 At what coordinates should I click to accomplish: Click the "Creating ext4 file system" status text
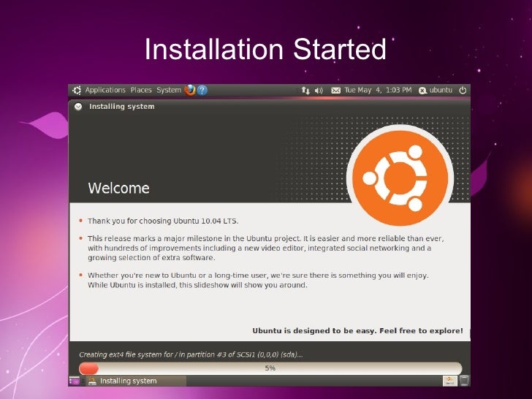(191, 354)
